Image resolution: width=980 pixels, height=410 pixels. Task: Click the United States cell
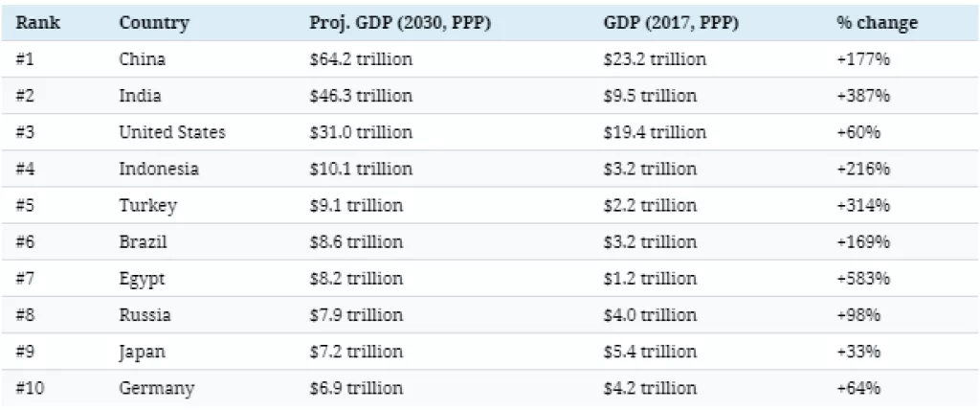pyautogui.click(x=171, y=132)
